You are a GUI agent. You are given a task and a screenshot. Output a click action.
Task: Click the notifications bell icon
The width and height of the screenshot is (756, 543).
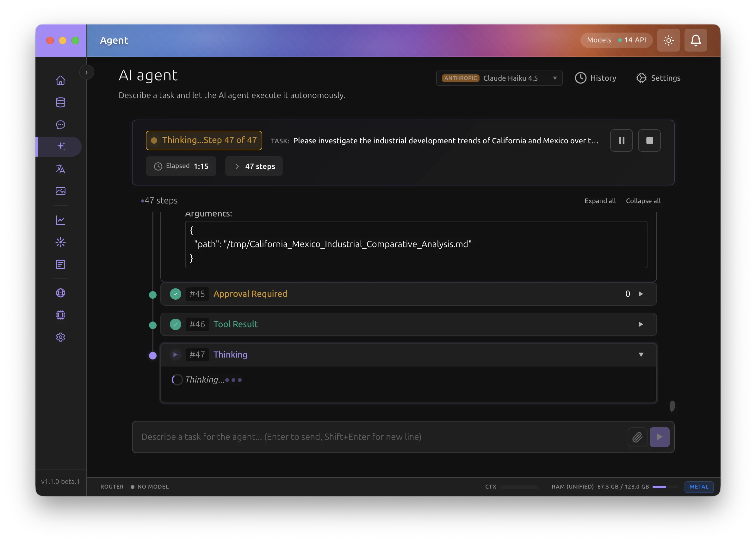(x=695, y=40)
